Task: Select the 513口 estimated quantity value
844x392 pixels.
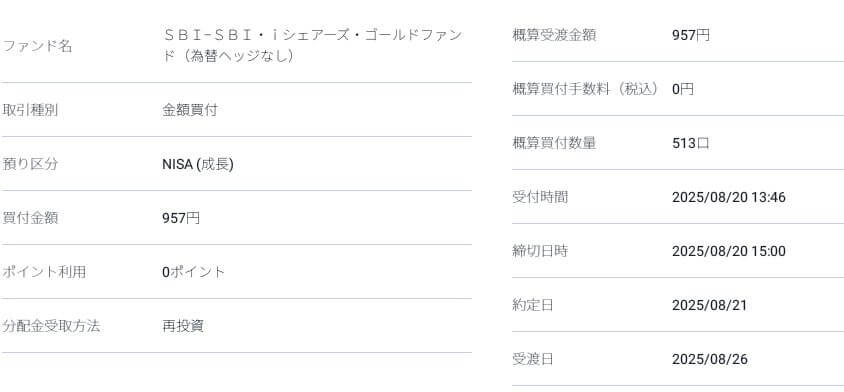Action: tap(691, 143)
